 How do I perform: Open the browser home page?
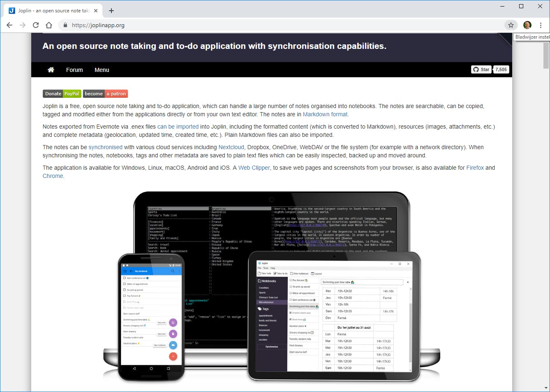49,25
